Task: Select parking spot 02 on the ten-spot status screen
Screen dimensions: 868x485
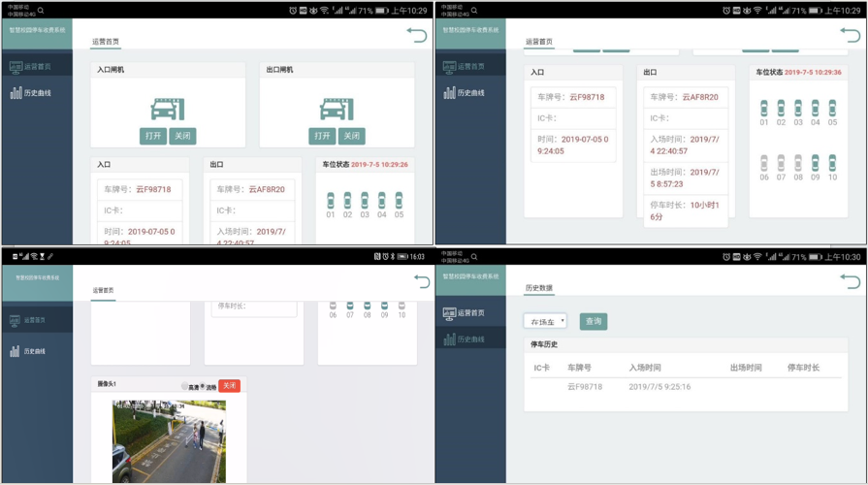Action: (x=781, y=113)
